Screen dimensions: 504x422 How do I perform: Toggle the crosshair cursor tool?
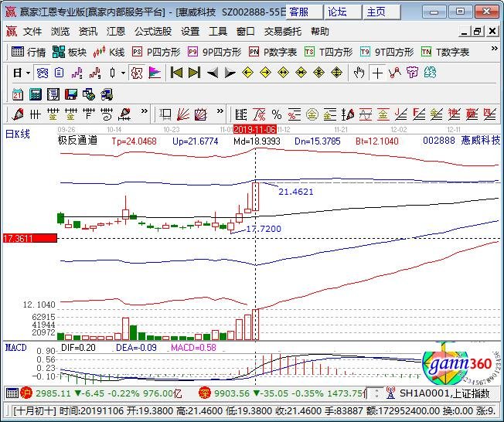pyautogui.click(x=377, y=73)
